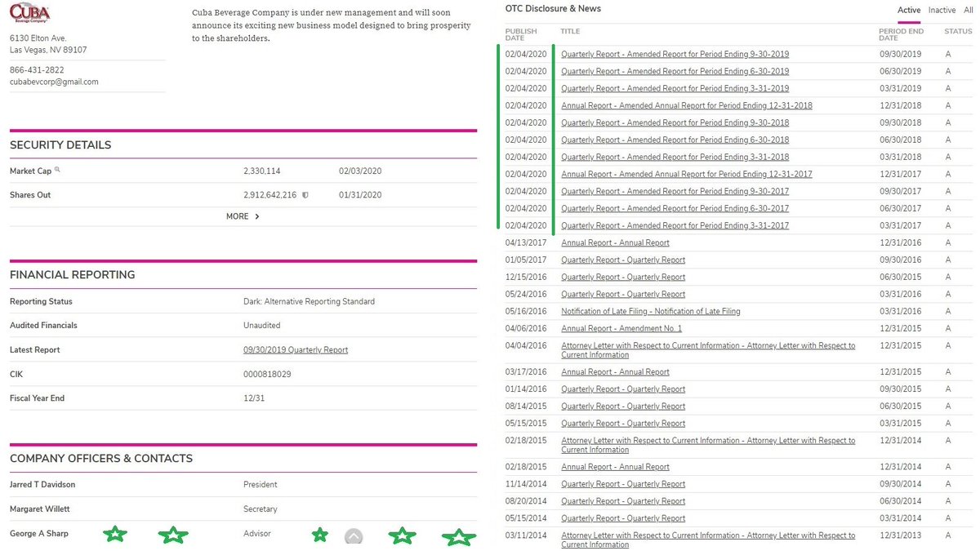This screenshot has width=980, height=551.
Task: Click the phone number 866-431-2822
Action: [37, 70]
